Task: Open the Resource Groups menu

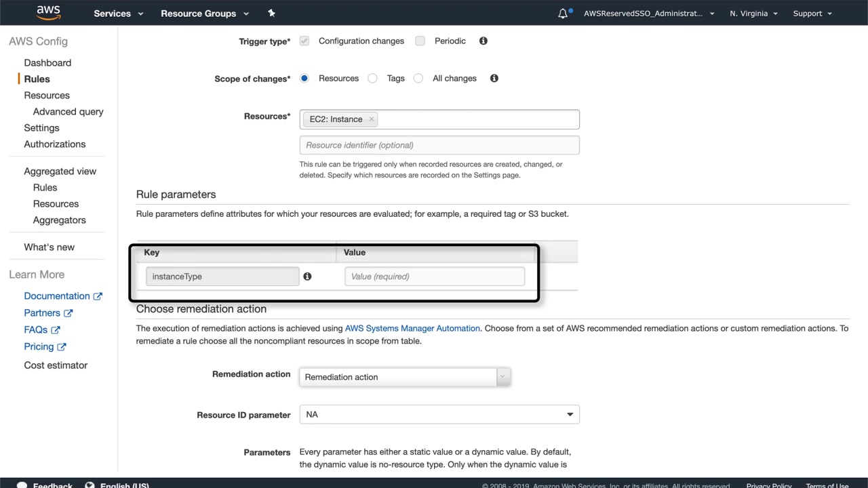Action: tap(205, 14)
